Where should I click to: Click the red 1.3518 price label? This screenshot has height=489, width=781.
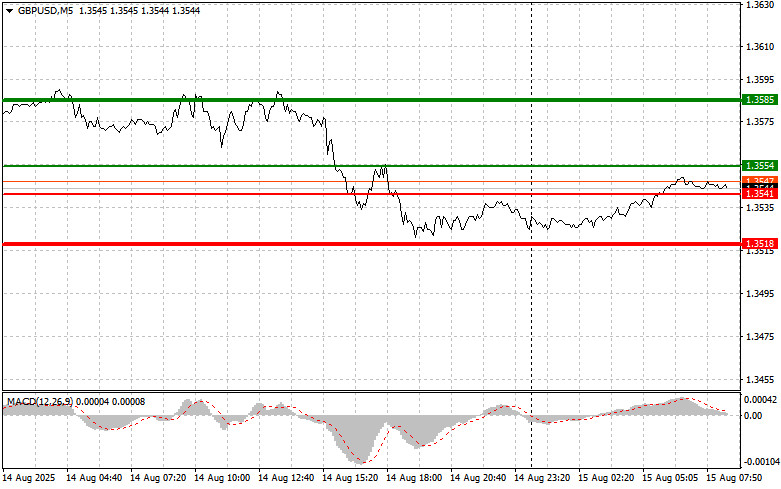[758, 243]
